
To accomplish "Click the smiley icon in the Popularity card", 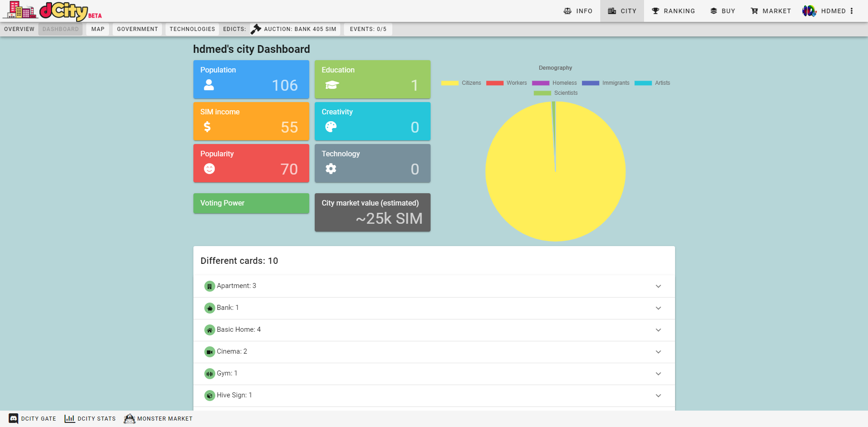I will tap(209, 169).
